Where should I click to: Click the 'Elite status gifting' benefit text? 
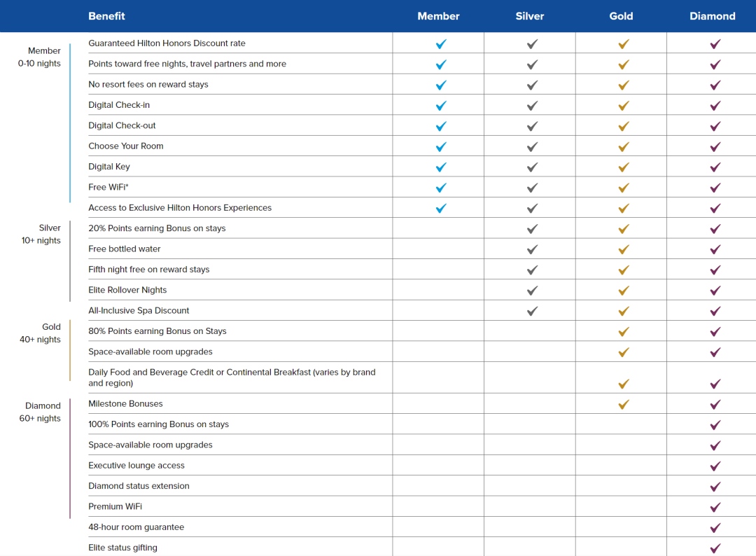pos(123,548)
